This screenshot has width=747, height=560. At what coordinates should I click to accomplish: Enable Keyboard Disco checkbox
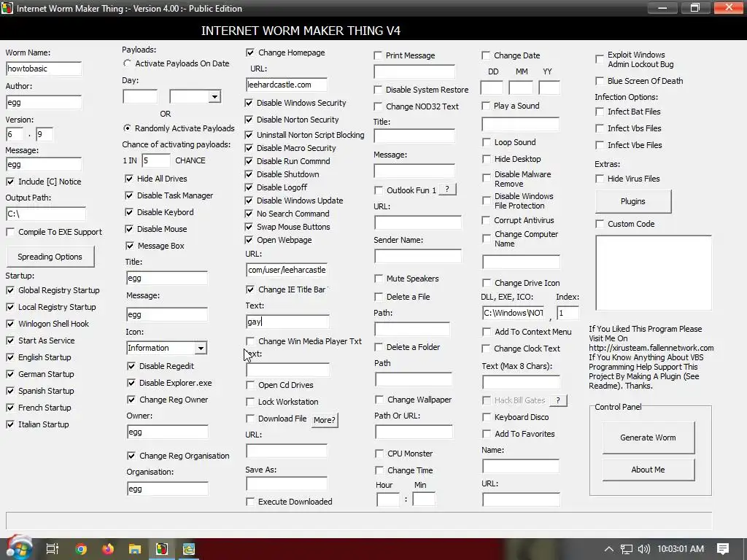click(486, 417)
